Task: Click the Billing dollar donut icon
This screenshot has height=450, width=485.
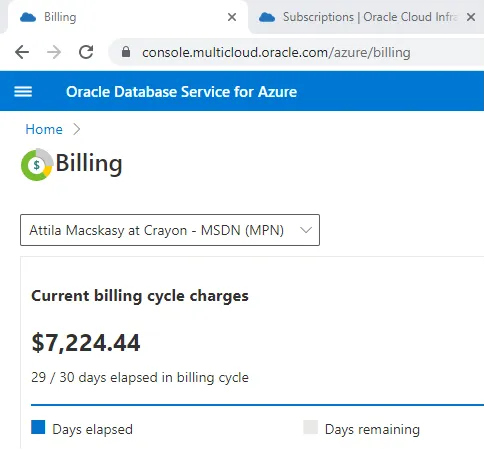Action: click(x=37, y=165)
